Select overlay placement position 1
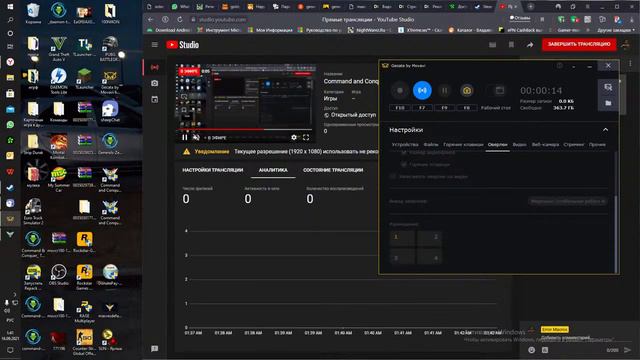The height and width of the screenshot is (360, 640). click(x=402, y=237)
